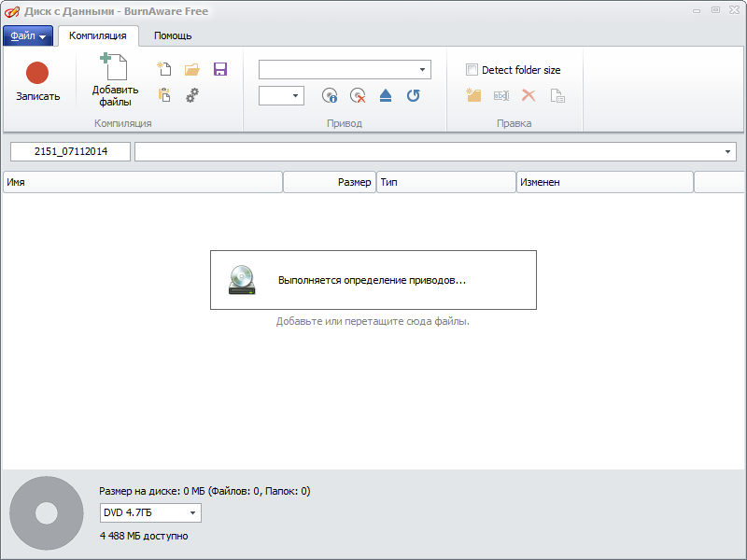Enable the Detect folder size checkbox

coord(472,70)
